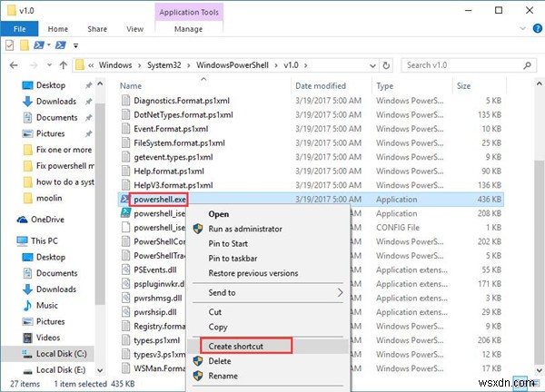Screen dimensions: 545x392
Task: Open the Manage tab under Application Tools
Action: [188, 29]
